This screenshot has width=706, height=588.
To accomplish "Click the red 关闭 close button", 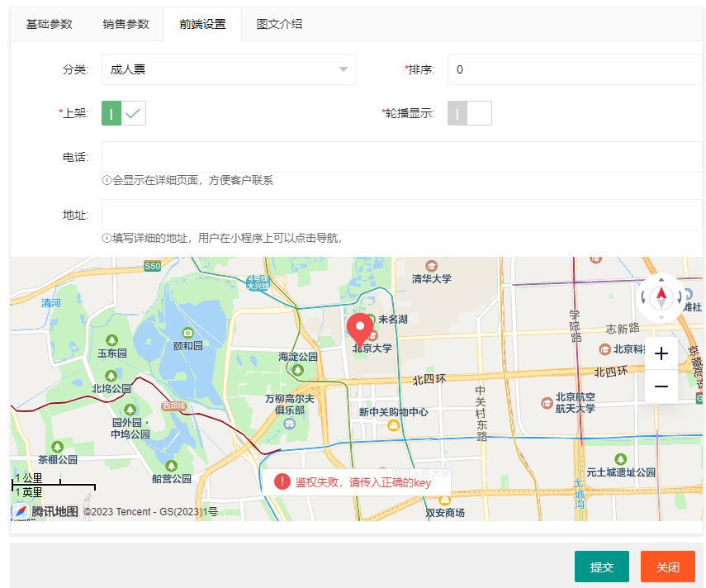I will coord(667,567).
